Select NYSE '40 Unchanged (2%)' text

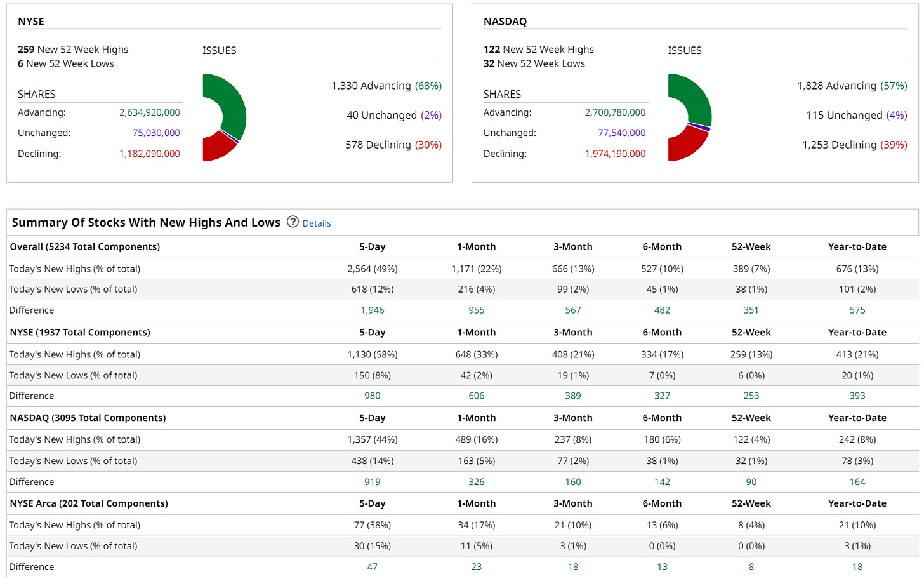[x=394, y=115]
